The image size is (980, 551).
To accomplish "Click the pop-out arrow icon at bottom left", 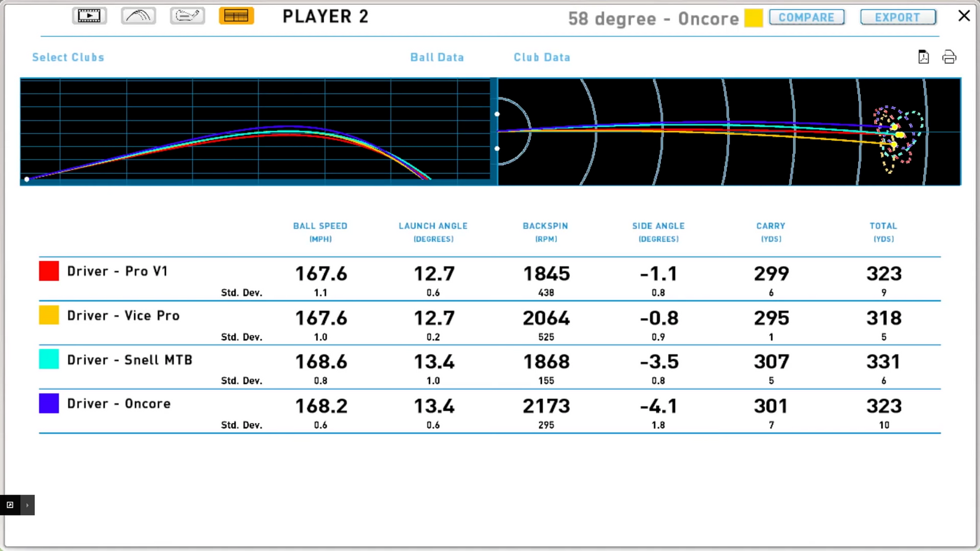I will [10, 505].
